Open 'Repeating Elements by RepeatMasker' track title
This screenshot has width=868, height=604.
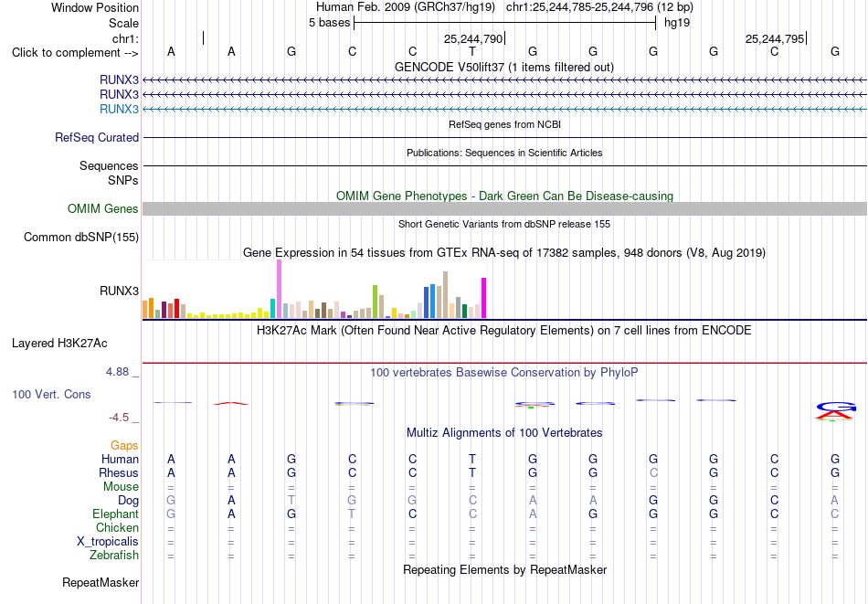(x=504, y=569)
